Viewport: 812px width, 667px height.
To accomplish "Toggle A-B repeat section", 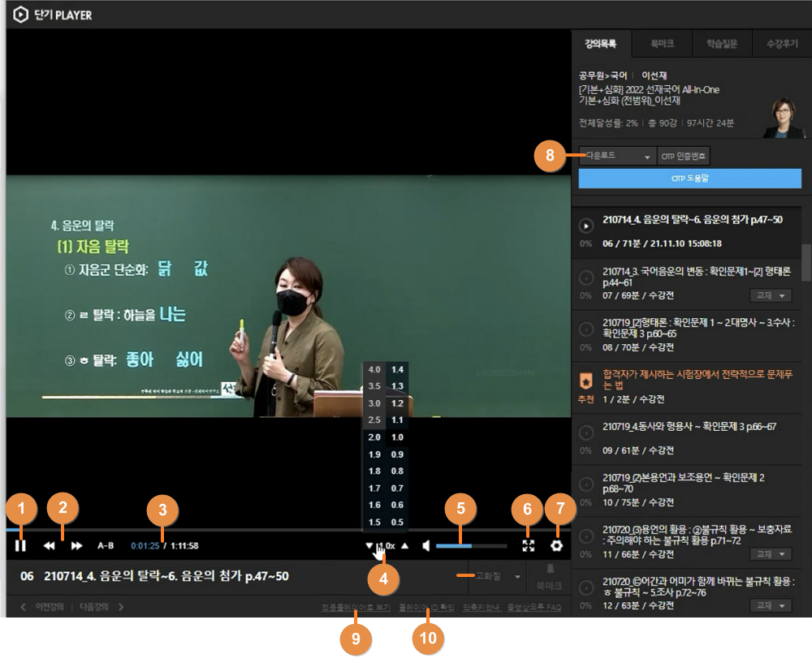I will (106, 546).
